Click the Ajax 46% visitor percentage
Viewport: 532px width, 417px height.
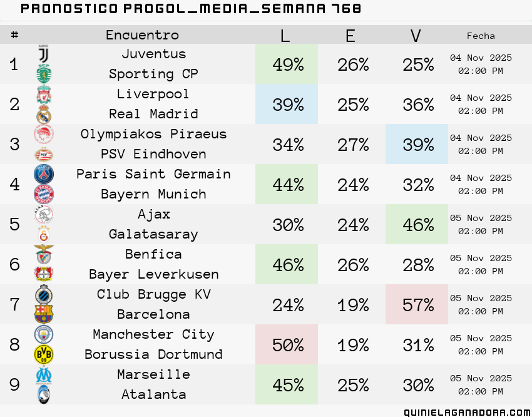pyautogui.click(x=417, y=224)
